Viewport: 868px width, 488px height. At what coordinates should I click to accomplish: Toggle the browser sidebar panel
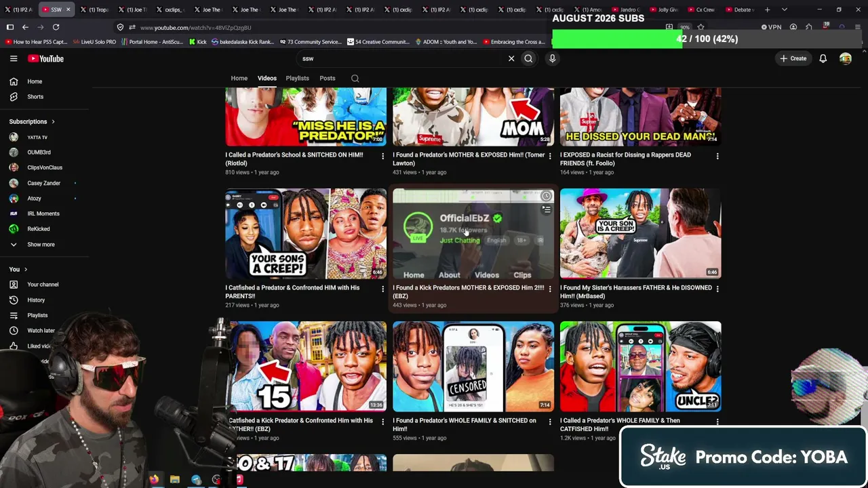[x=10, y=27]
